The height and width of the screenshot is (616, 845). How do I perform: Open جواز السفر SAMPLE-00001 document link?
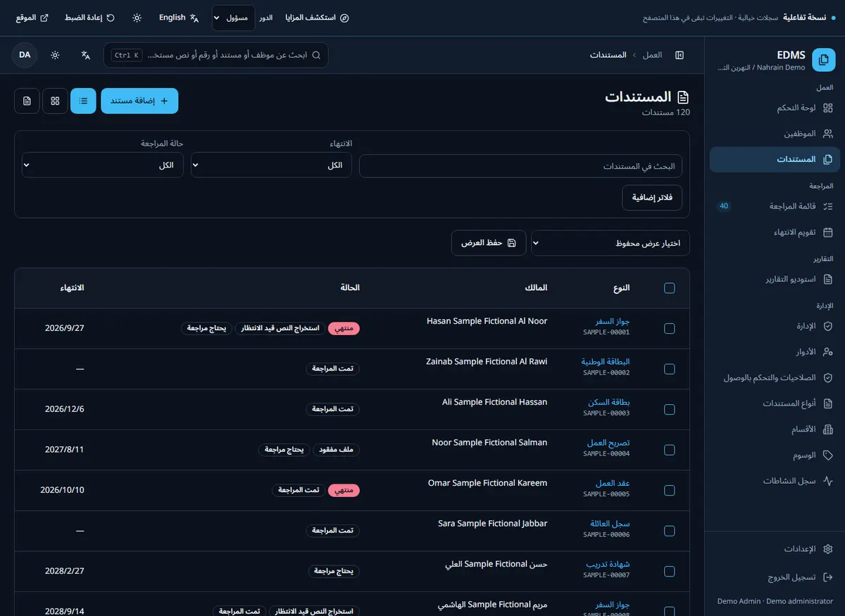click(613, 321)
